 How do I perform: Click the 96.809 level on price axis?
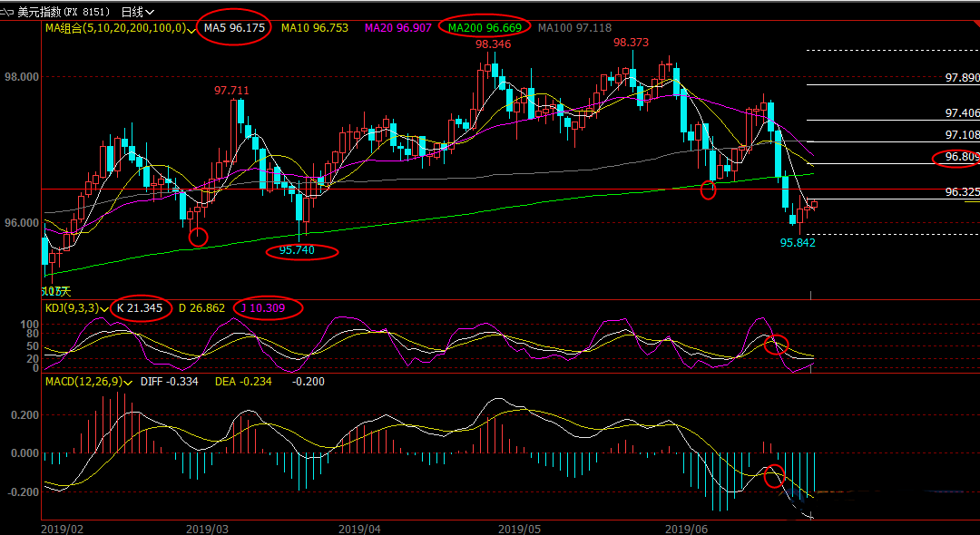pos(961,157)
